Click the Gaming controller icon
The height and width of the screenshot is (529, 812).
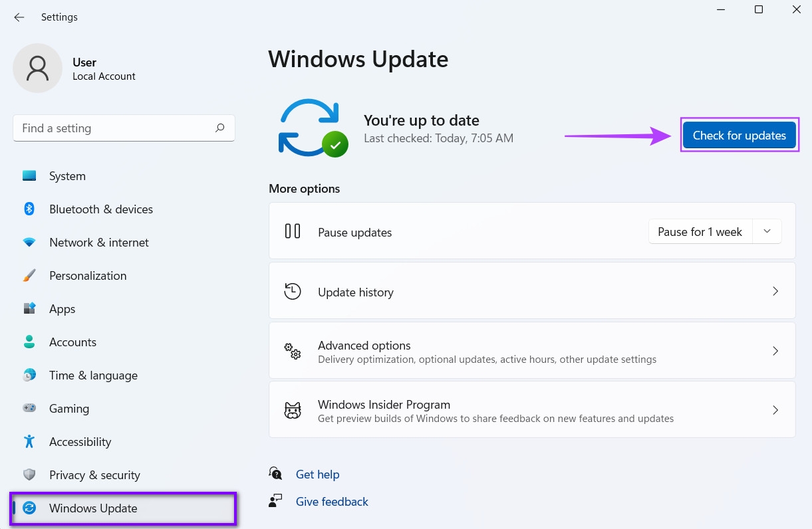tap(29, 409)
